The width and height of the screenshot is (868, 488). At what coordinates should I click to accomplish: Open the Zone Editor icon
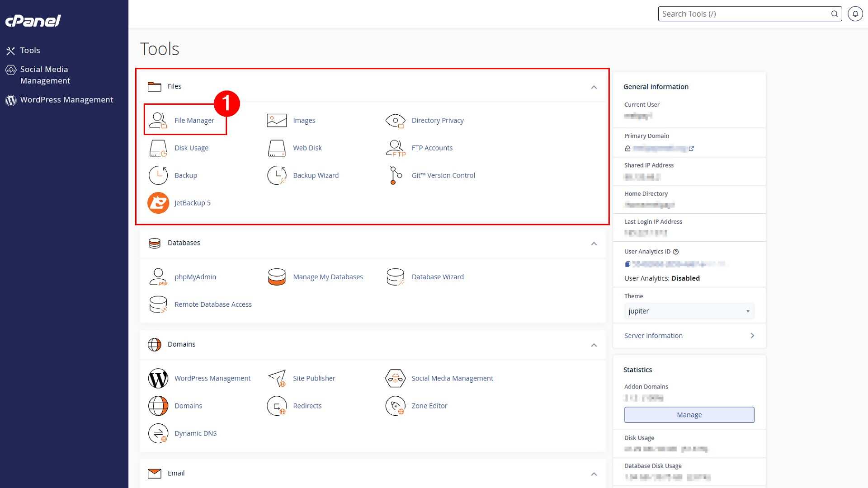point(395,406)
